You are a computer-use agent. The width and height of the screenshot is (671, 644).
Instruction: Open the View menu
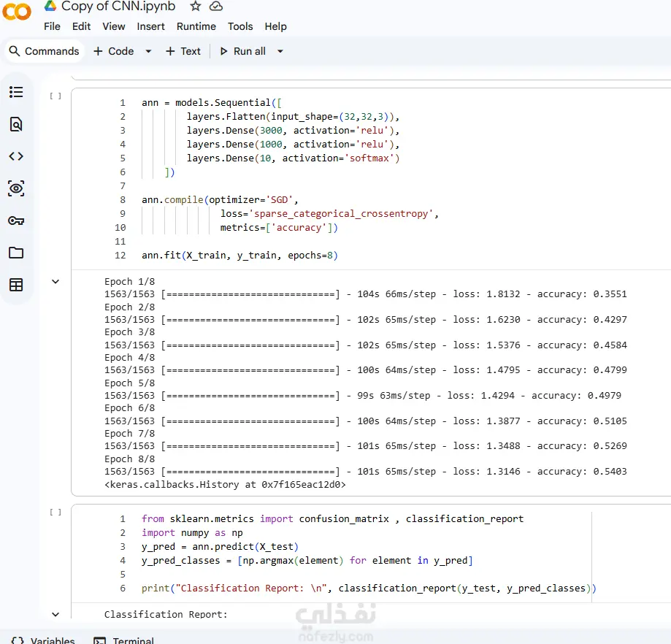tap(114, 26)
